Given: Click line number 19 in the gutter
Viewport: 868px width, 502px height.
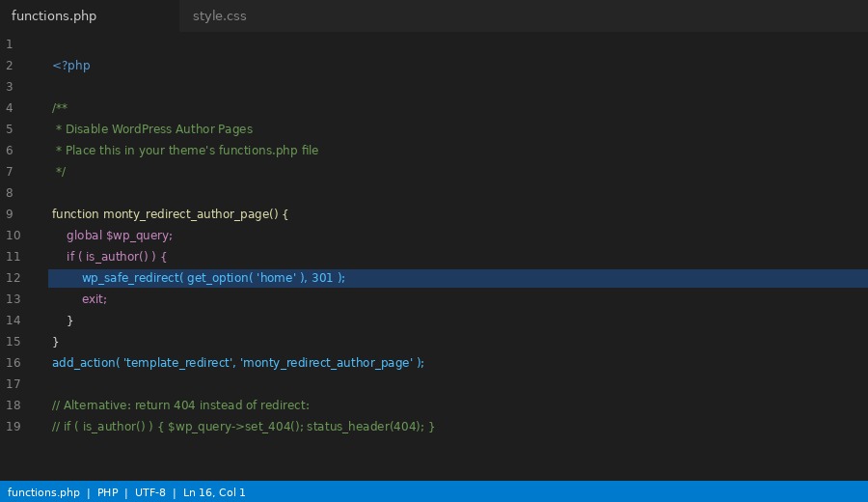Looking at the screenshot, I should click(x=13, y=427).
